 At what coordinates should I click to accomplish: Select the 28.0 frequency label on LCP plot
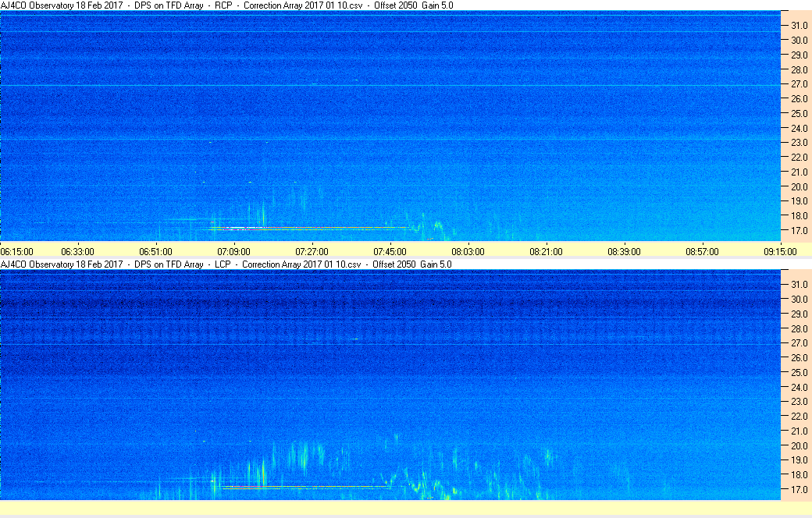pyautogui.click(x=799, y=328)
